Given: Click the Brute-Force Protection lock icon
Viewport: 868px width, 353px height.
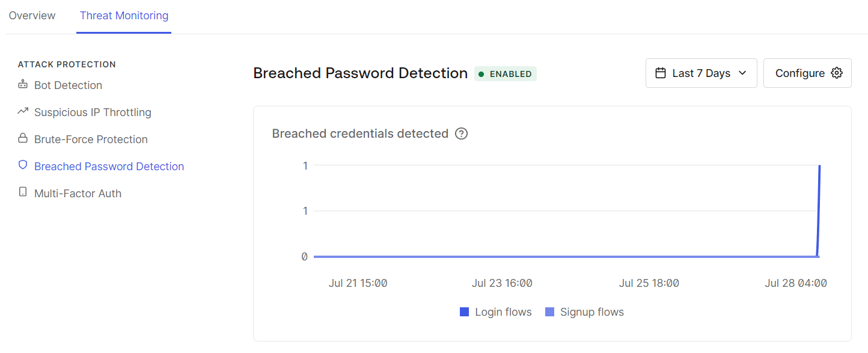Looking at the screenshot, I should pyautogui.click(x=23, y=139).
